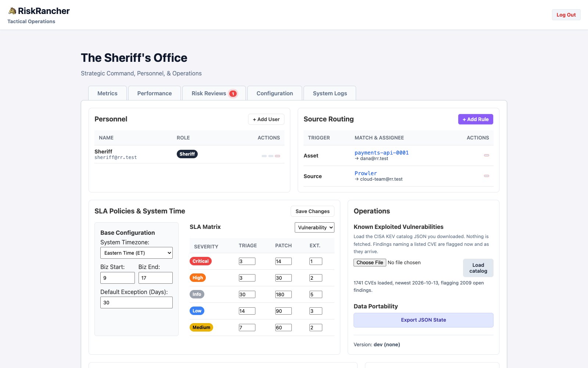Click the + Add Rule button
The image size is (588, 368).
pos(476,119)
